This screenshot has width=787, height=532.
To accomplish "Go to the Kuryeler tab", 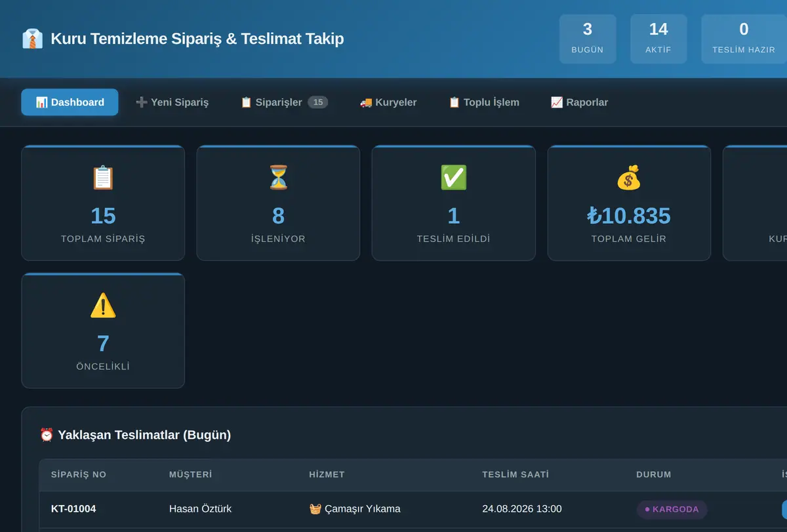I will pyautogui.click(x=388, y=102).
